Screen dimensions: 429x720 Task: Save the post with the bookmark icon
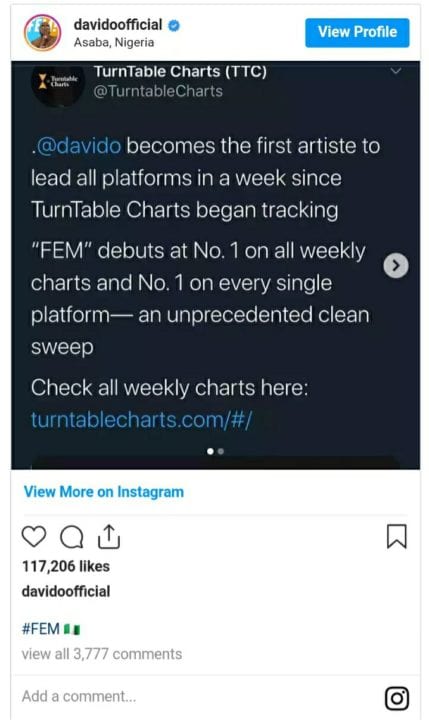396,536
